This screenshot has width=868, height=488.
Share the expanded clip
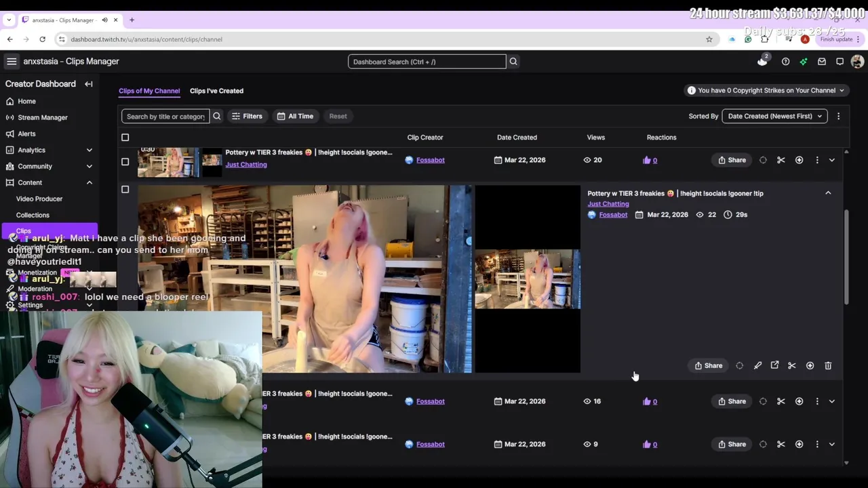tap(708, 365)
